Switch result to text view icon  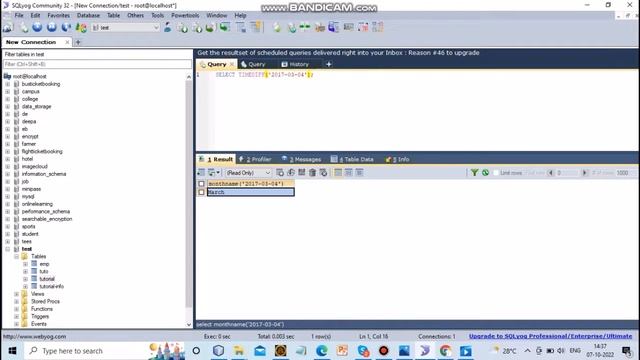tap(359, 173)
